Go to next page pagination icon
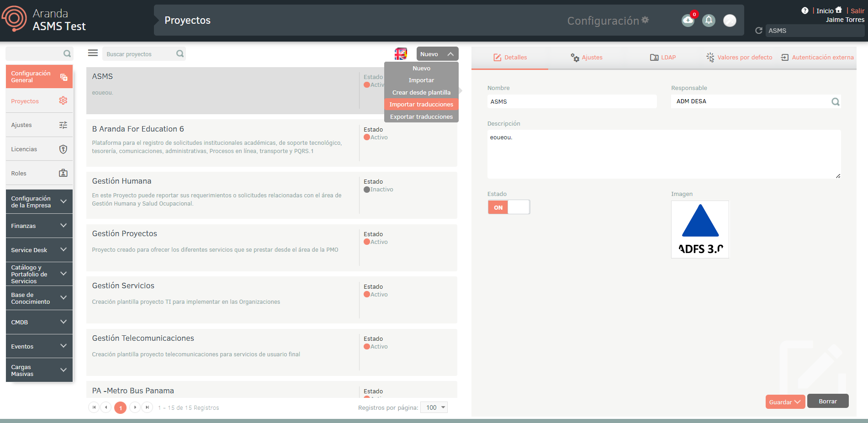 (x=135, y=407)
